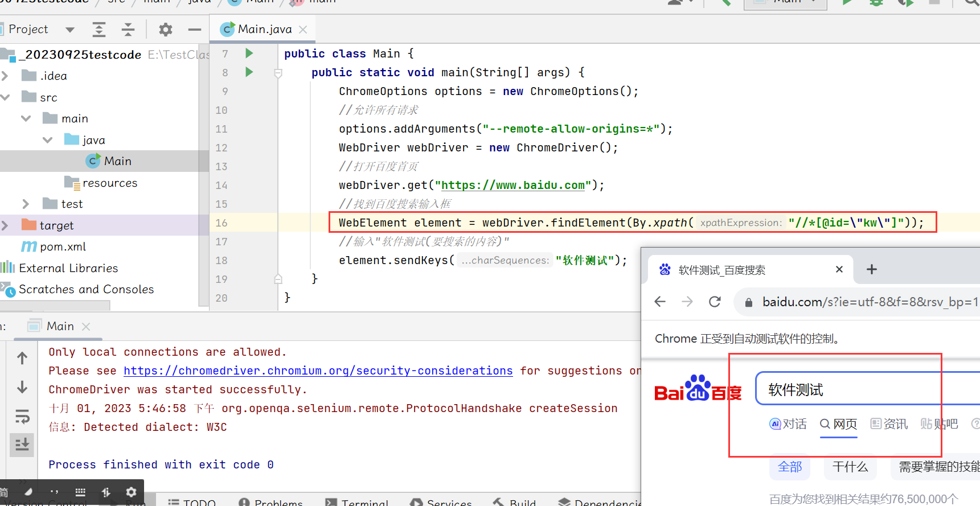Open the Services tool window
980x506 pixels.
coord(441,503)
